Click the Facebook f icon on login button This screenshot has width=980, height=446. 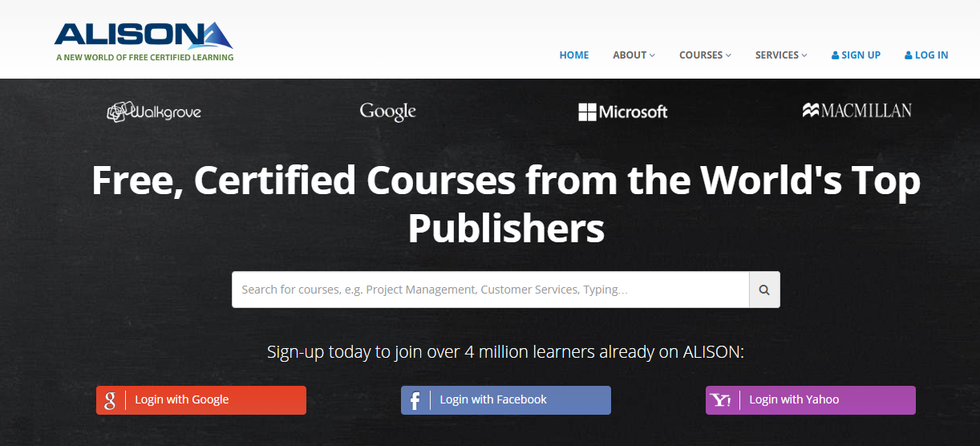point(415,400)
